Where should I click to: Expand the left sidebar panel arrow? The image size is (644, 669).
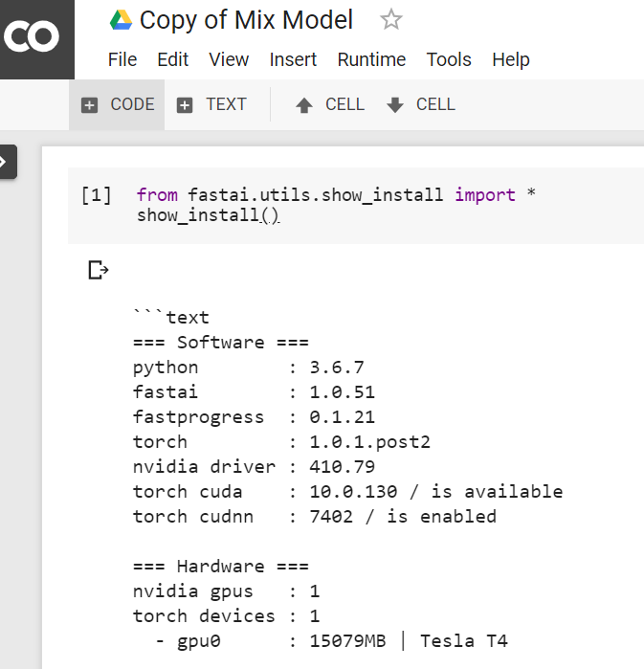click(x=6, y=162)
